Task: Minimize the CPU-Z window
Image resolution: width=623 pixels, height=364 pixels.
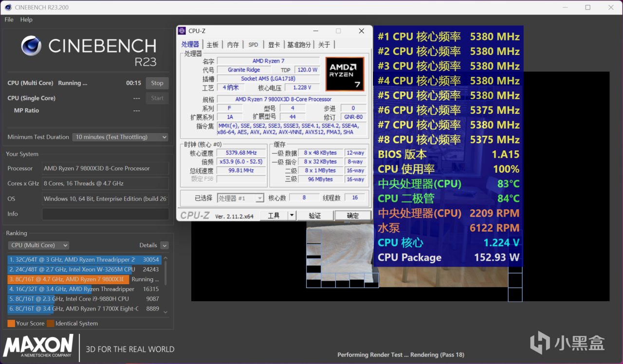Action: pyautogui.click(x=316, y=31)
